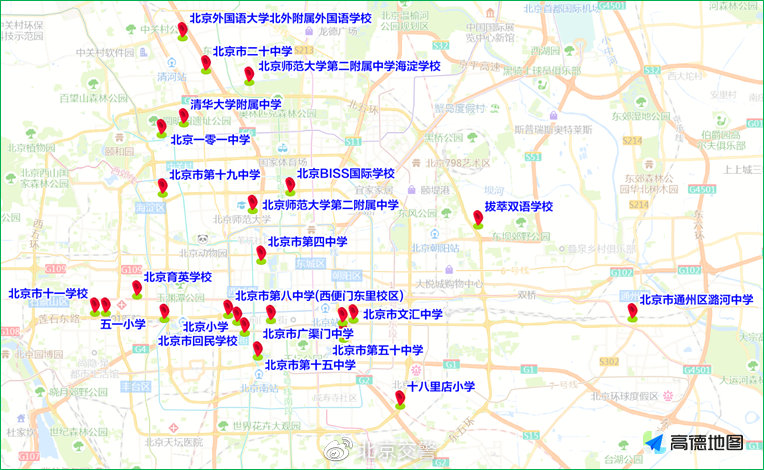
Task: Select the 十八里店小学 red pin
Action: (400, 399)
